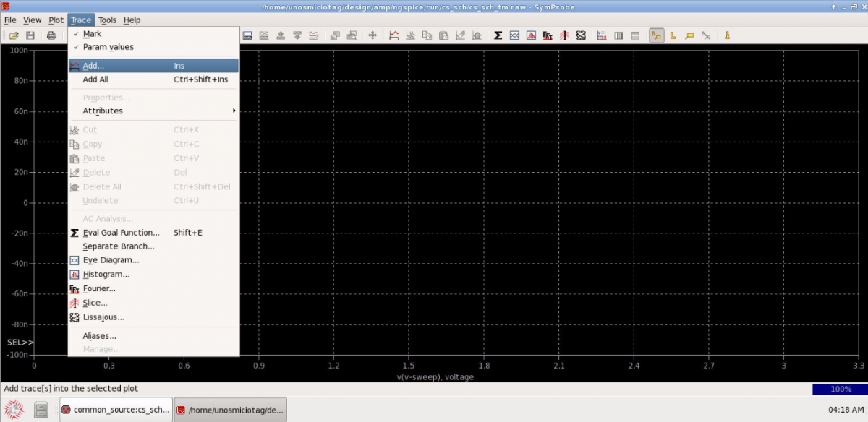This screenshot has height=422, width=868.
Task: Click the toolbar Slice icon
Action: [564, 35]
